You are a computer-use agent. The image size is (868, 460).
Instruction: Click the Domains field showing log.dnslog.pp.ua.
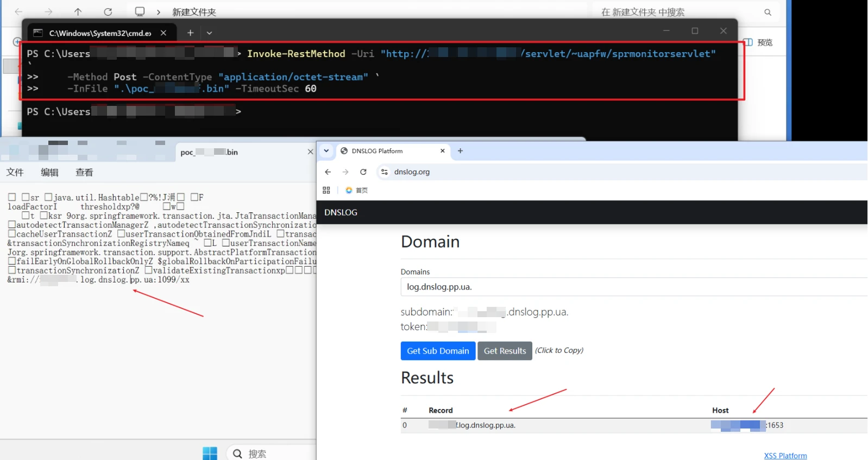[x=634, y=287]
